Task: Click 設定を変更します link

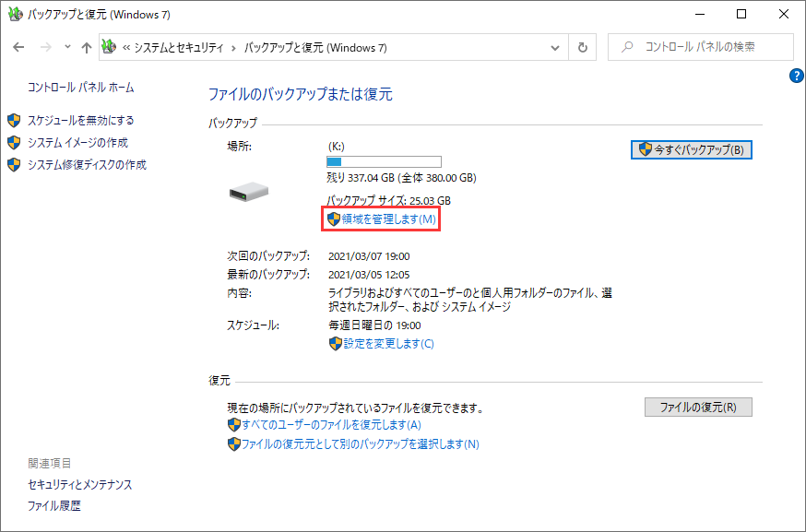Action: click(x=388, y=344)
